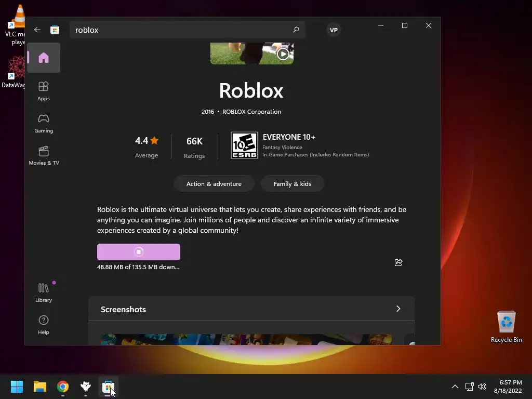Open the Movies & TV section
The height and width of the screenshot is (399, 532).
pos(44,155)
